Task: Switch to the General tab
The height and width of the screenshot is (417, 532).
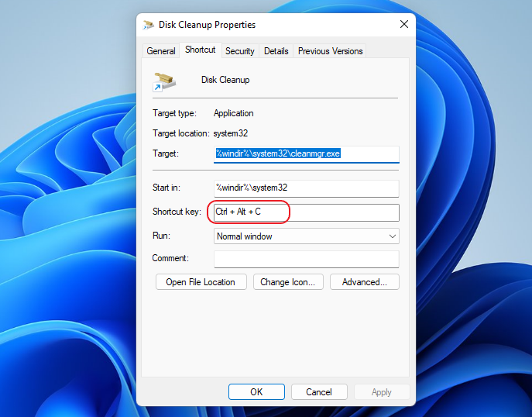Action: [161, 51]
